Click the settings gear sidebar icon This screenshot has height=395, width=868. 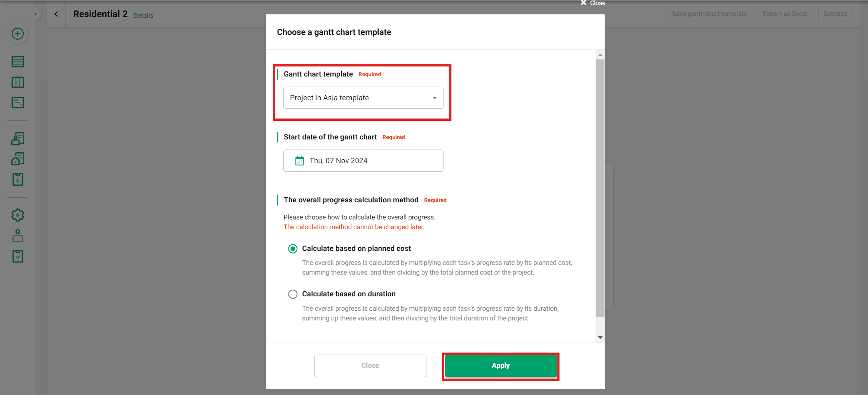17,215
